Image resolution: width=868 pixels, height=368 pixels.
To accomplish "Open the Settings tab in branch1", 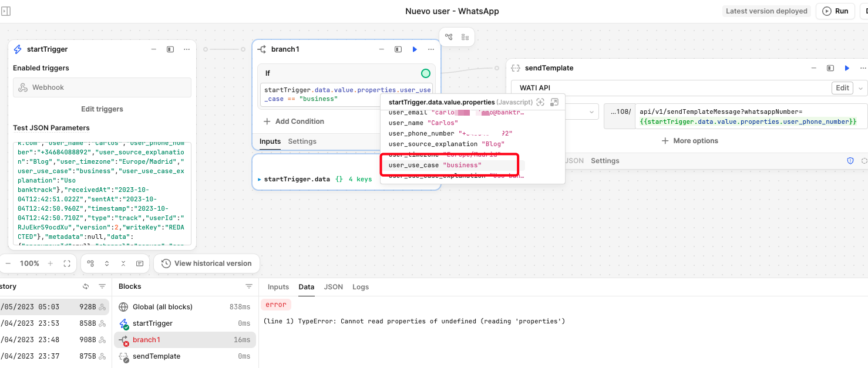I will tap(302, 141).
